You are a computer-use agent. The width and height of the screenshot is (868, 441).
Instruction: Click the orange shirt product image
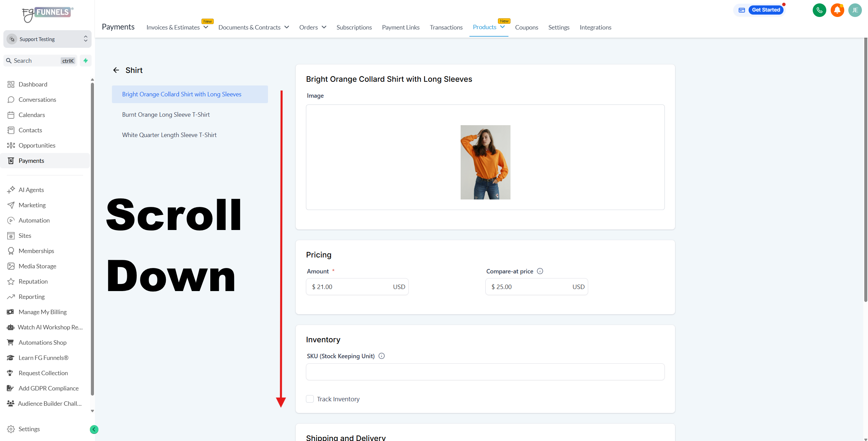pyautogui.click(x=485, y=162)
